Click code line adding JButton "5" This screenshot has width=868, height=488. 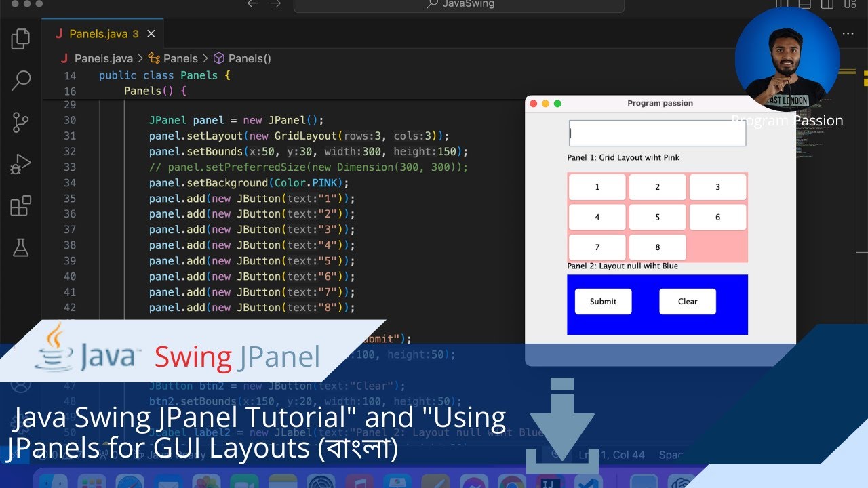click(x=252, y=260)
